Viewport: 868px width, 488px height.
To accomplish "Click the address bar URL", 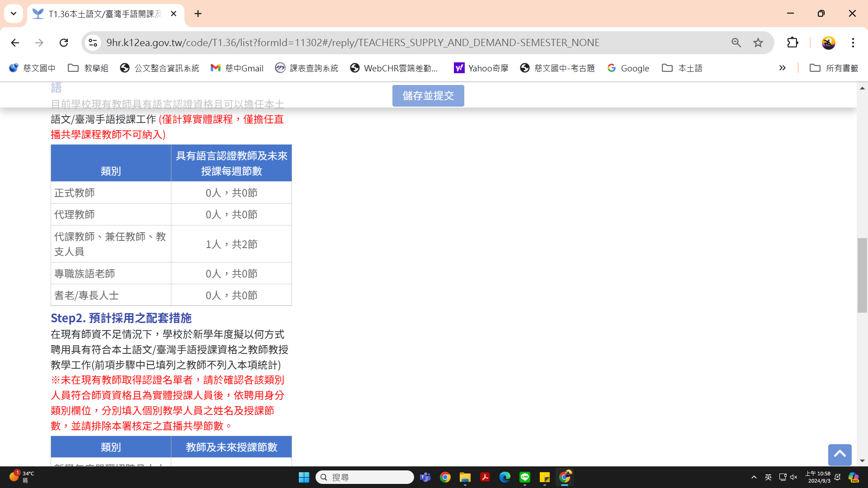I will click(x=353, y=42).
